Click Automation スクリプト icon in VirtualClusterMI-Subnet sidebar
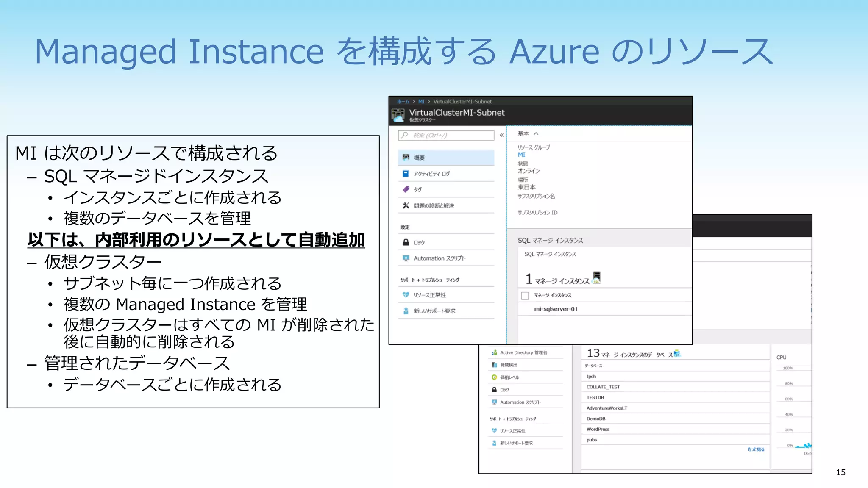868x488 pixels. pos(406,258)
